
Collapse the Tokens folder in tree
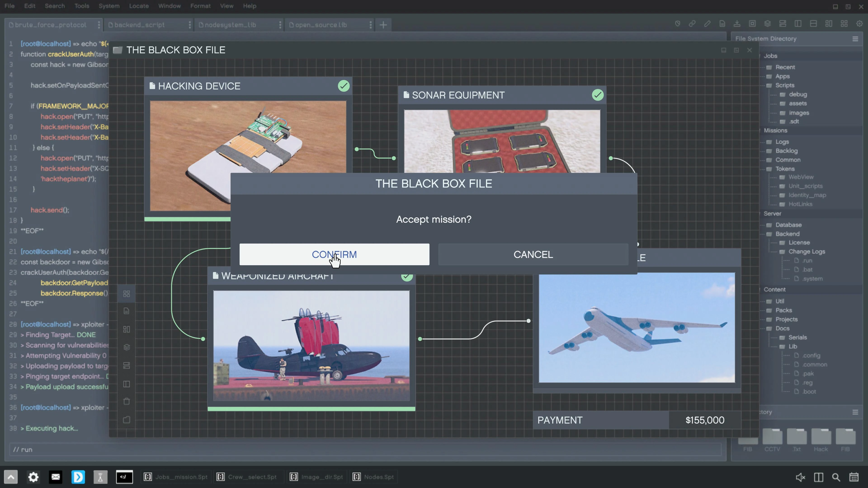point(784,169)
